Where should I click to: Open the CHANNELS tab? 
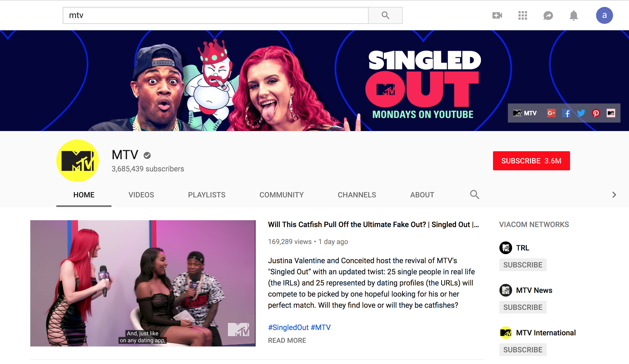pos(357,195)
